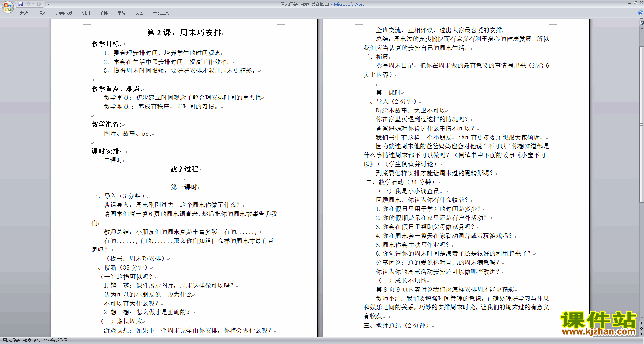
Task: Open the 审阅 ribbon tab
Action: click(121, 13)
